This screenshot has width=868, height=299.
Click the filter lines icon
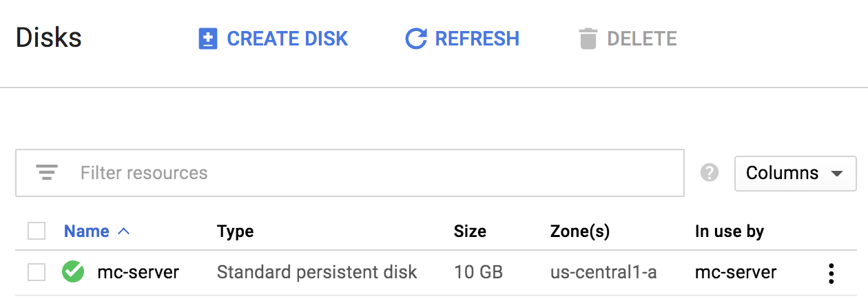tap(47, 172)
